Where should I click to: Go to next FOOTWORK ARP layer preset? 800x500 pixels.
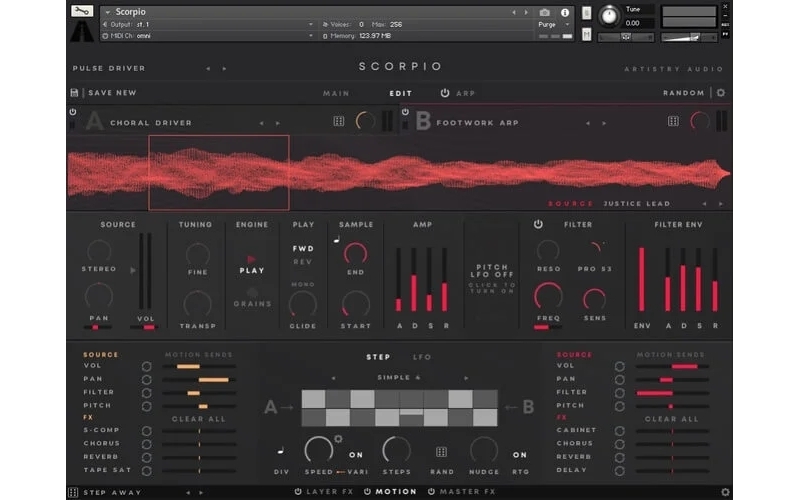(604, 123)
